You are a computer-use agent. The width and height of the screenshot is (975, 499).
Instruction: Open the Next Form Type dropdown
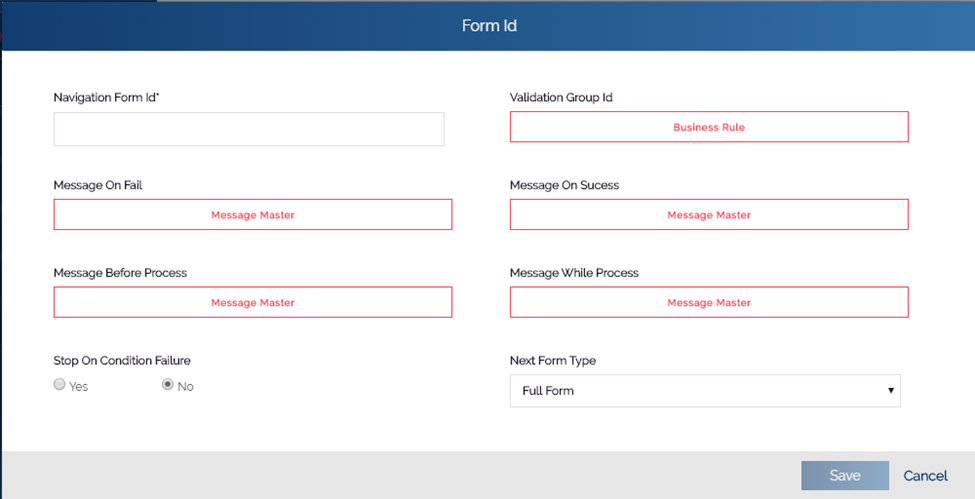pyautogui.click(x=705, y=391)
